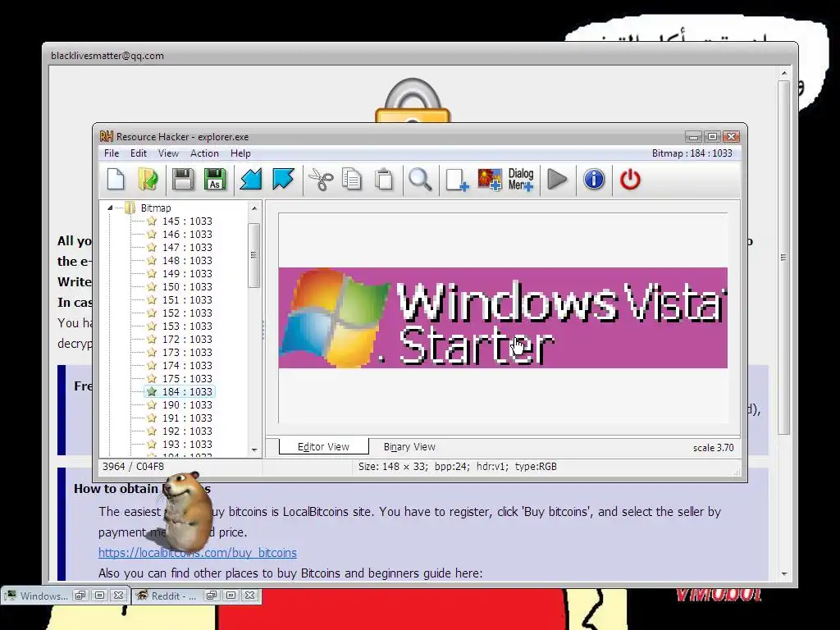840x630 pixels.
Task: Cut using the scissors icon
Action: (321, 180)
